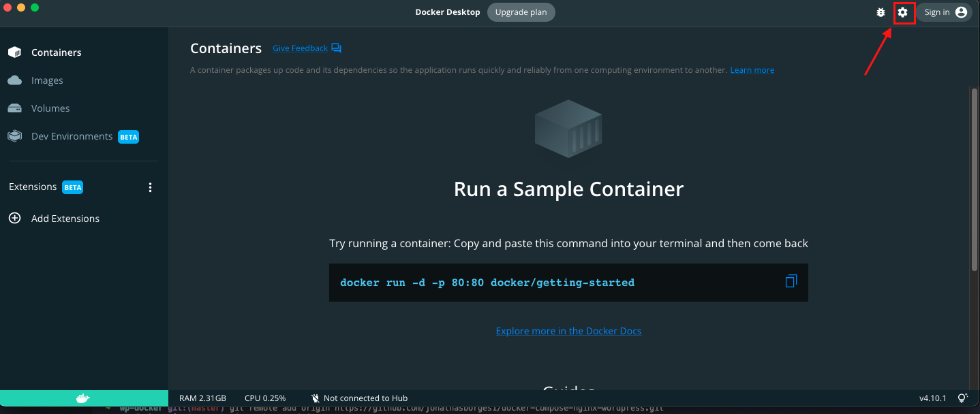
Task: Click the v4.10.1 version label
Action: coord(933,398)
